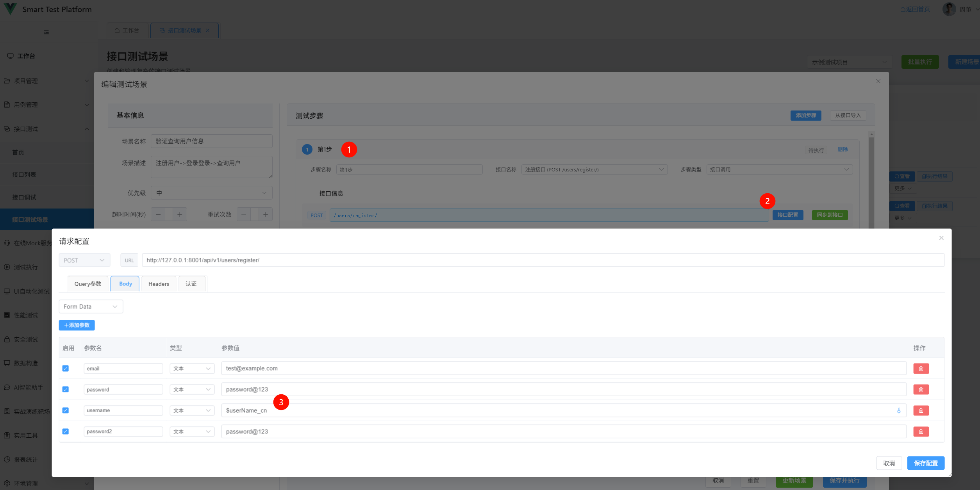The image size is (980, 490).
Task: Delete the password parameter row
Action: click(921, 390)
